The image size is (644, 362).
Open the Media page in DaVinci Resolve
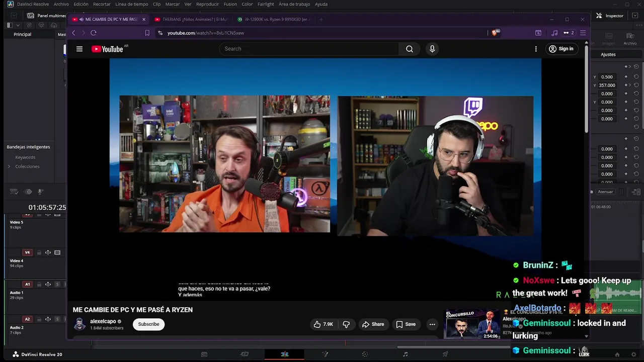tap(204, 354)
